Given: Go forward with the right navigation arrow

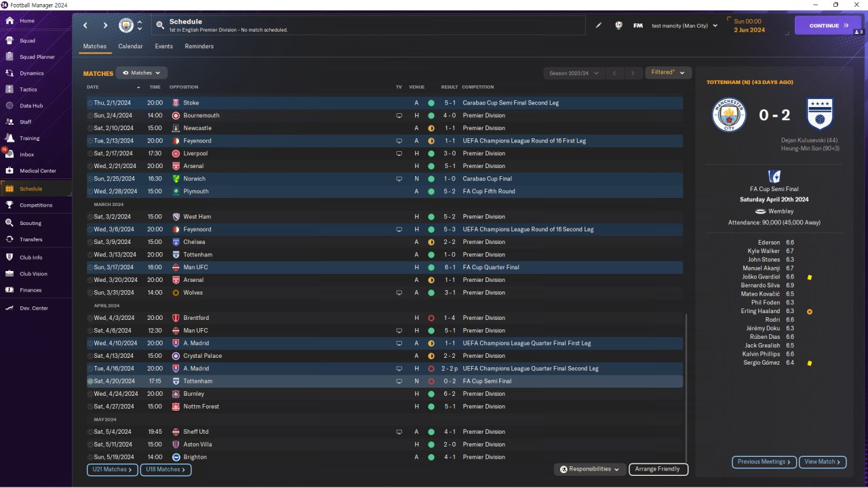Looking at the screenshot, I should point(105,26).
